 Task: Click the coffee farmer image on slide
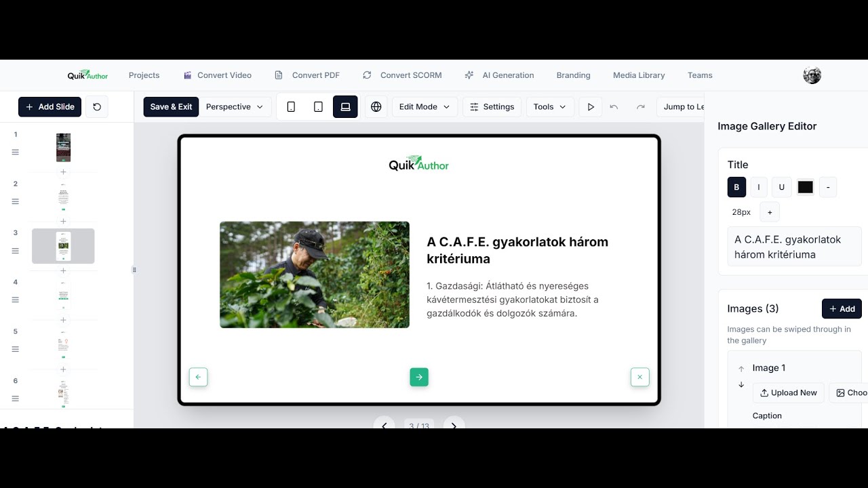(x=315, y=274)
